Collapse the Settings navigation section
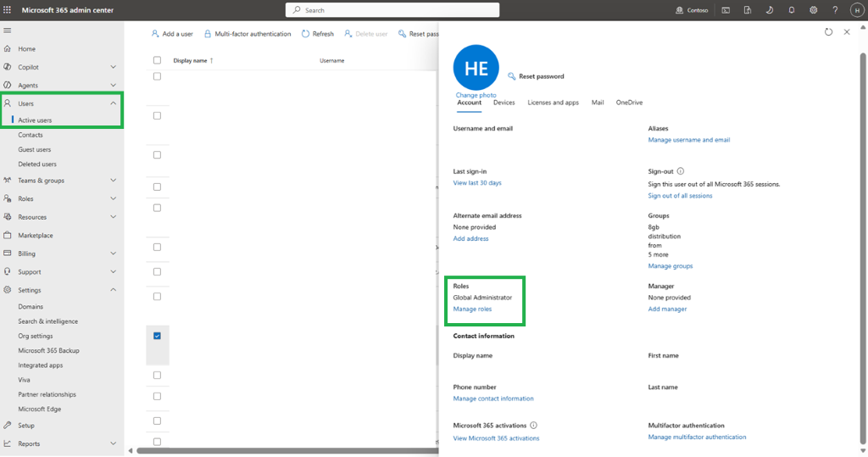Image resolution: width=868 pixels, height=457 pixels. click(x=113, y=290)
